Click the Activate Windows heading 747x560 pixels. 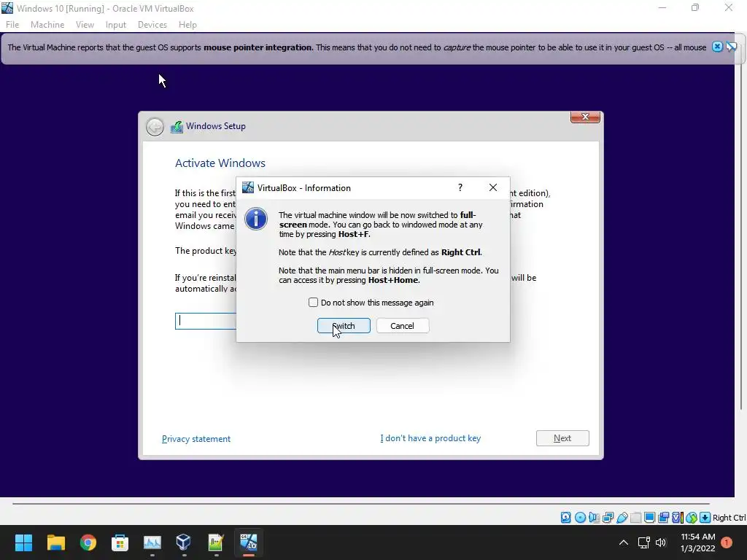click(x=220, y=163)
